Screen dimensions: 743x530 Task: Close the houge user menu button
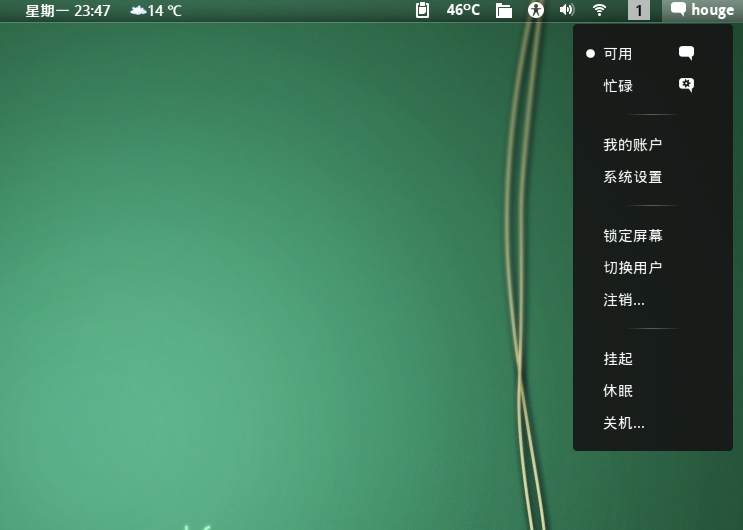702,10
